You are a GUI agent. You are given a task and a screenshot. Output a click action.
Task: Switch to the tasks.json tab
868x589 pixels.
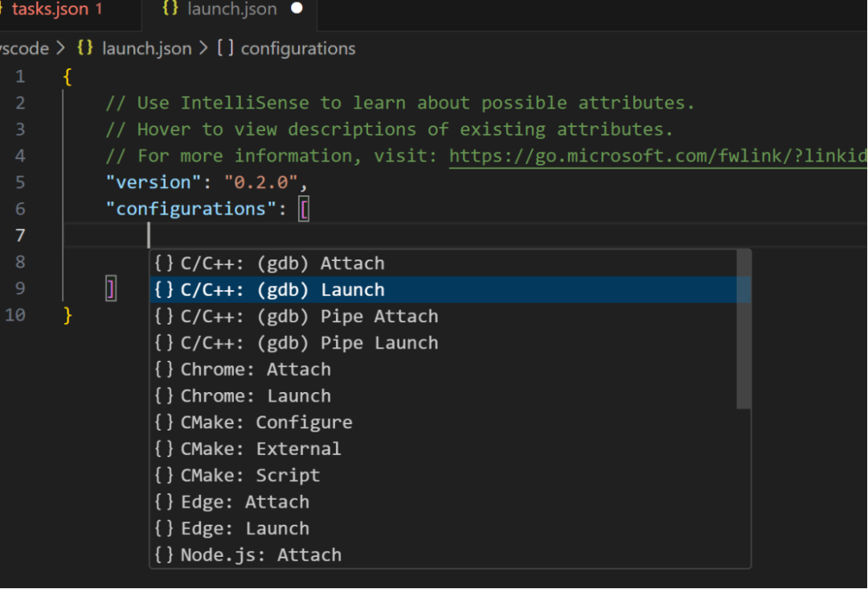pyautogui.click(x=55, y=9)
